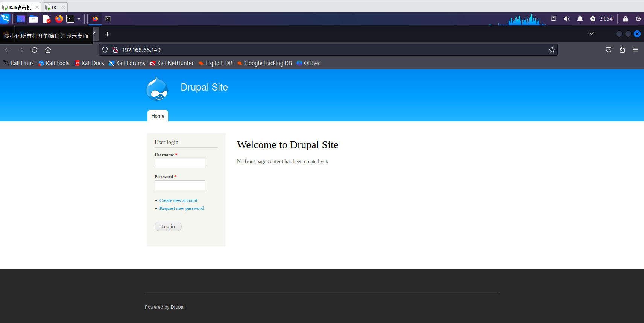Switch to the DC virtual machine tab
Image resolution: width=644 pixels, height=323 pixels.
55,8
